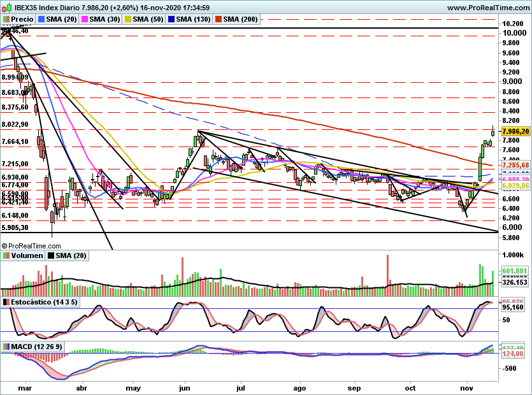This screenshot has height=395, width=532.
Task: Click the volume average value 326.153
Action: (x=515, y=282)
